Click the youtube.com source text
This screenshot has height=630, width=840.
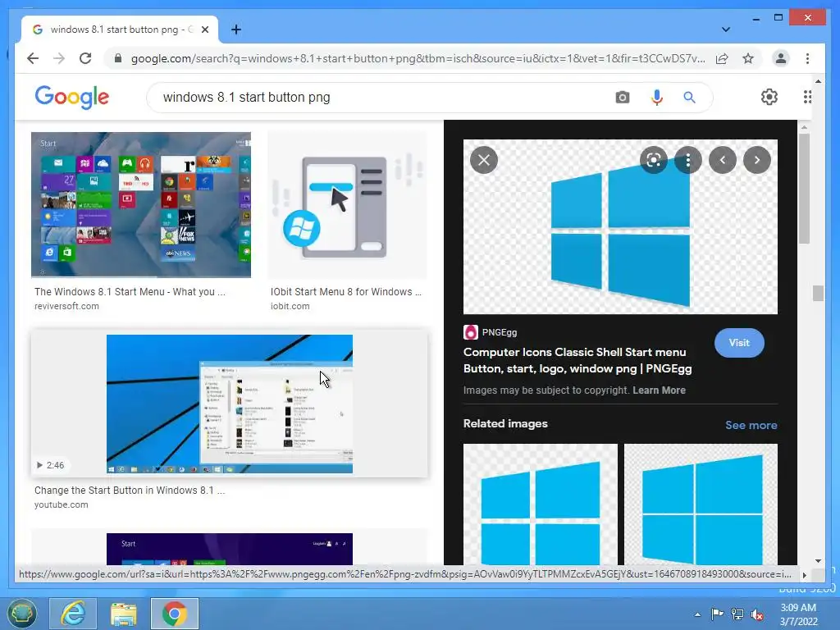coord(61,504)
